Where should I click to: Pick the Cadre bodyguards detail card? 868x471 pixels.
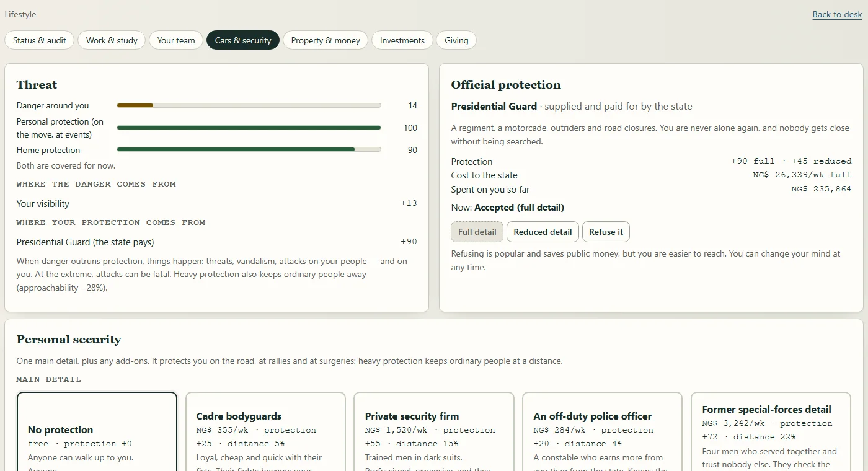click(265, 431)
